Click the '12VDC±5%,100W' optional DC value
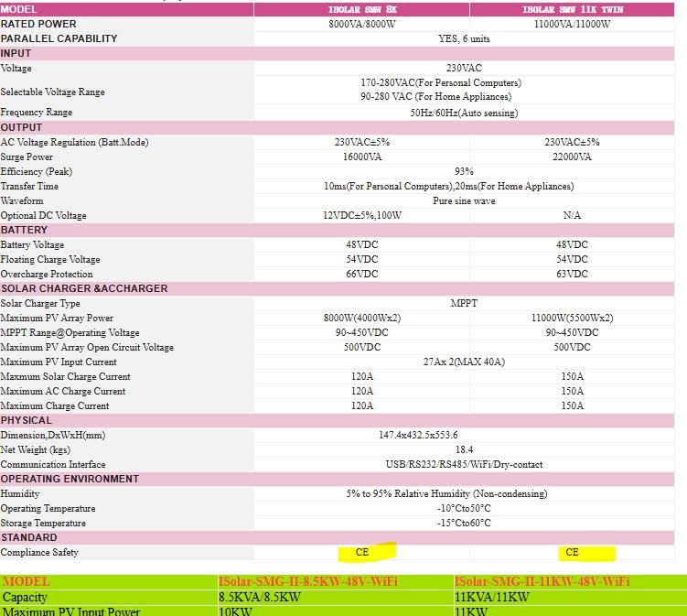 362,215
